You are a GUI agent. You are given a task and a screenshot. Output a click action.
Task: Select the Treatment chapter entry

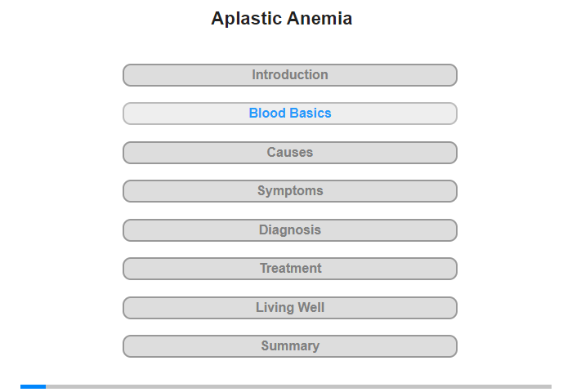pyautogui.click(x=289, y=269)
